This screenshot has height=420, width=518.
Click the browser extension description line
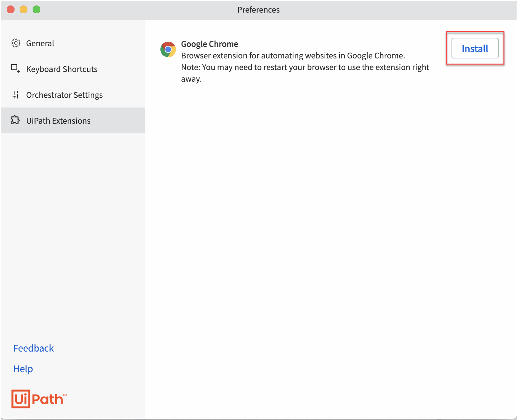pos(293,56)
